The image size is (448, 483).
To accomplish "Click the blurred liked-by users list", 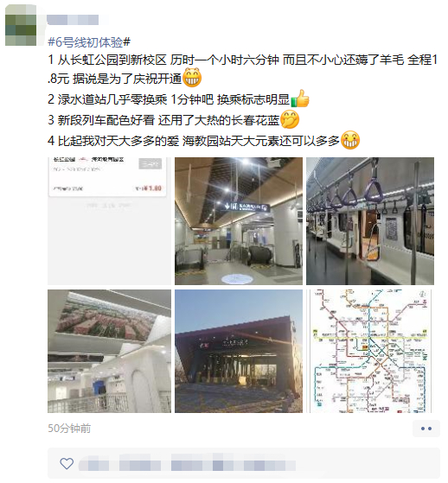I will pyautogui.click(x=188, y=465).
